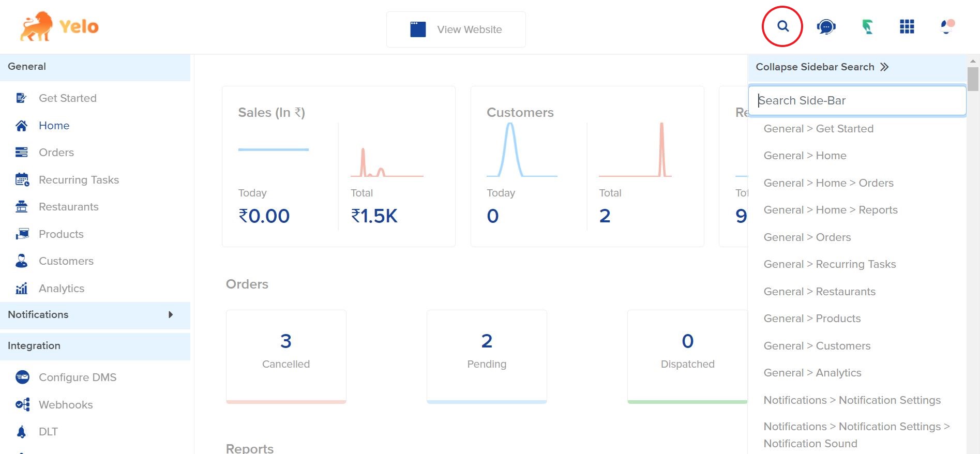
Task: Click the search magnifier icon in header
Action: click(782, 26)
